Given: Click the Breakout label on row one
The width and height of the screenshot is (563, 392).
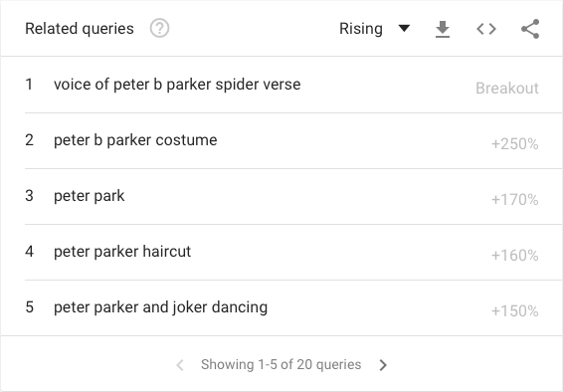Looking at the screenshot, I should pyautogui.click(x=507, y=88).
